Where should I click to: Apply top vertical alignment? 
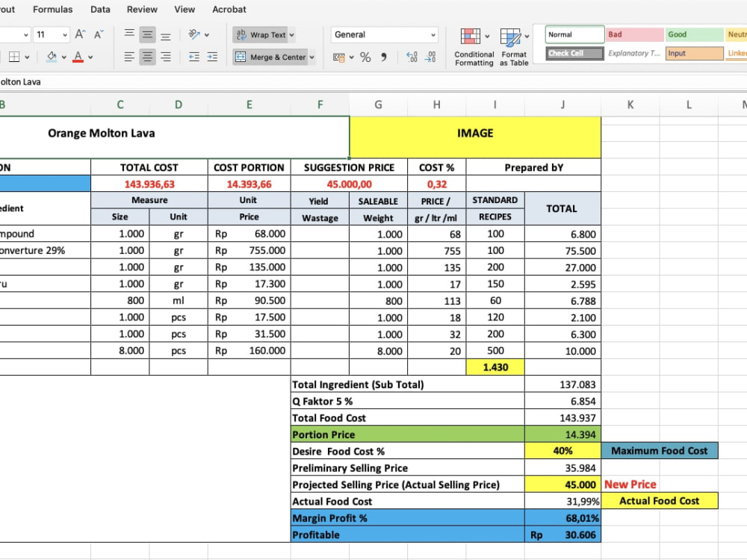[129, 34]
